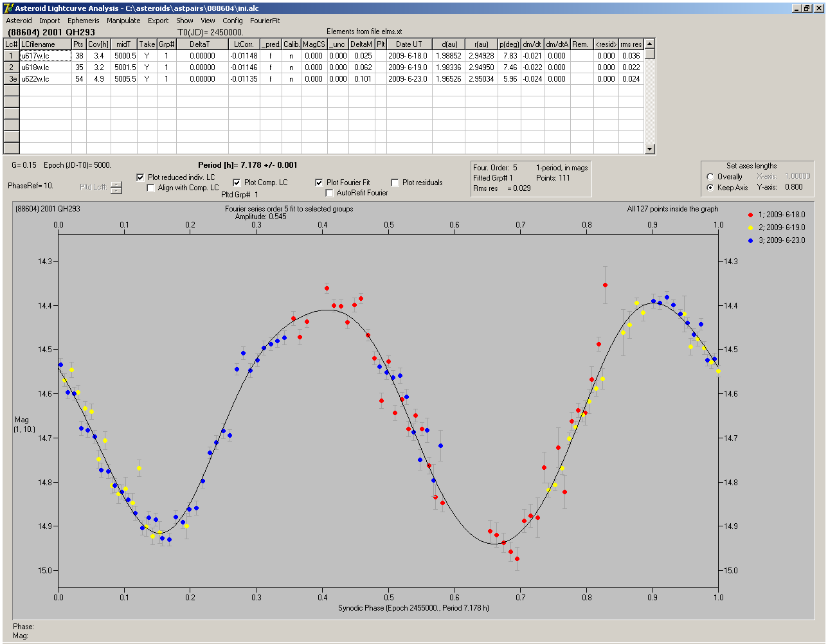Viewport: 828px width, 644px height.
Task: Click the d(au) value 1.96526 cell
Action: [x=448, y=78]
